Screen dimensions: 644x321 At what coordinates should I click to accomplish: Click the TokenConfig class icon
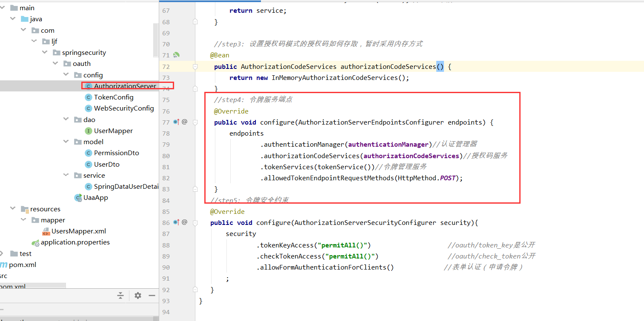pyautogui.click(x=88, y=97)
